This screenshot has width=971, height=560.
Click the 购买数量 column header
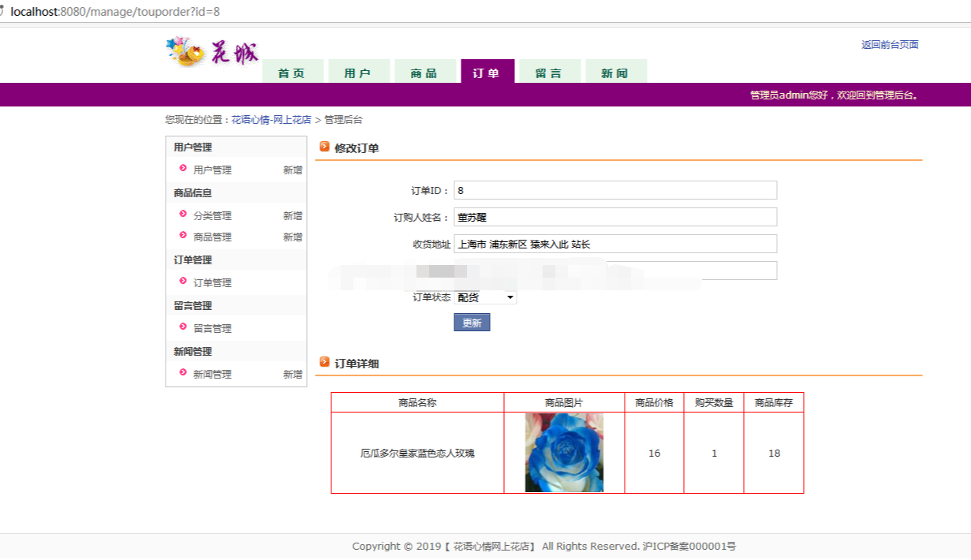pos(714,402)
